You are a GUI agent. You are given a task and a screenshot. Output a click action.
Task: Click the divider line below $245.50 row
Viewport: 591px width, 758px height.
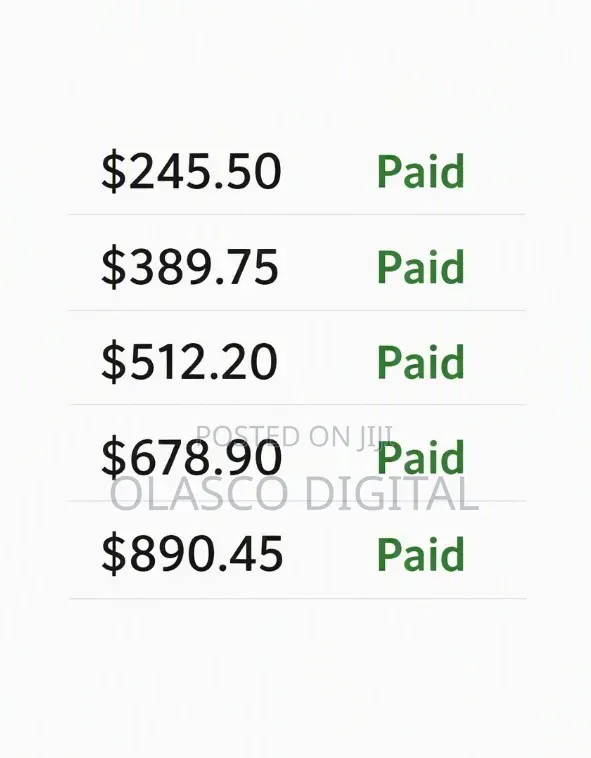pyautogui.click(x=297, y=214)
